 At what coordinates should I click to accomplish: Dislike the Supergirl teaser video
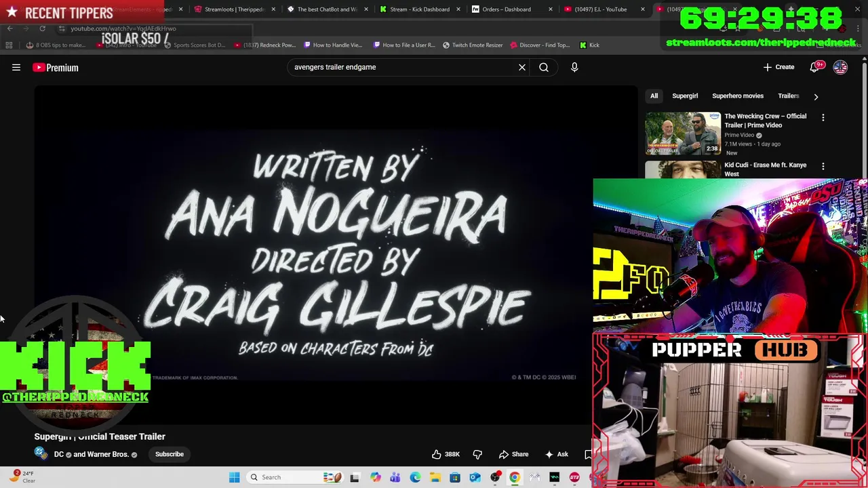click(477, 454)
